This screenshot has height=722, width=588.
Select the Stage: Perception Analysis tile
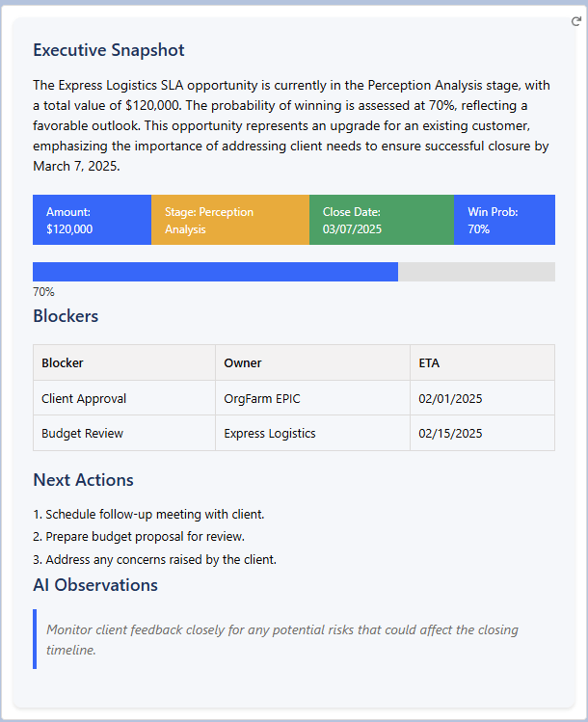point(229,220)
